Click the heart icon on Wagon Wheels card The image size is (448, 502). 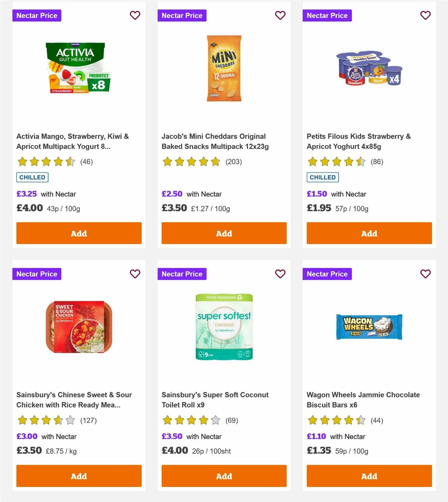(x=425, y=274)
